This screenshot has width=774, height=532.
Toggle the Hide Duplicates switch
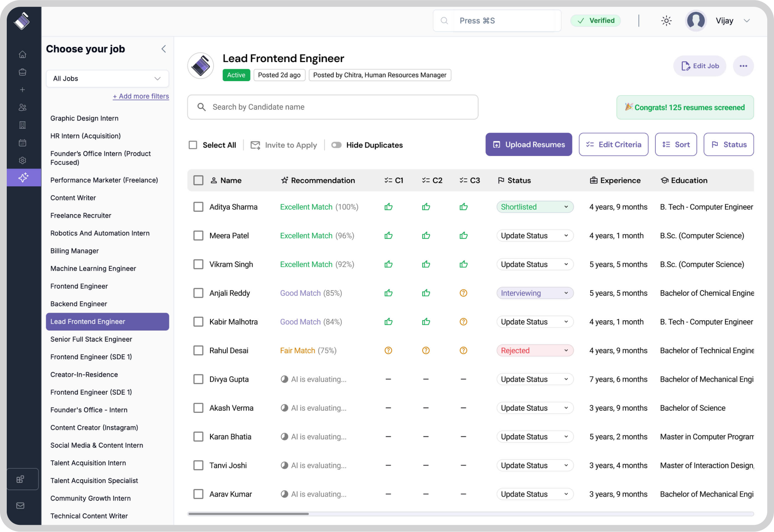click(336, 145)
